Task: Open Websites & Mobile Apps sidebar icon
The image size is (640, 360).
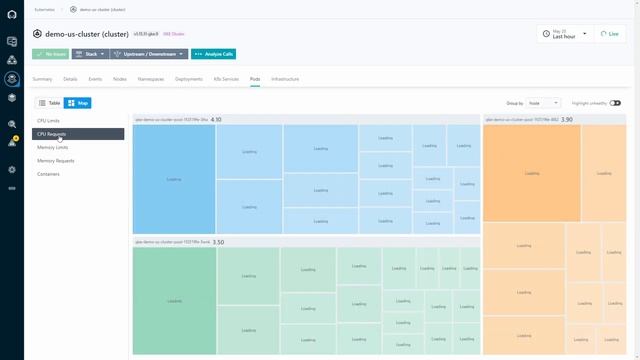Action: tap(12, 41)
